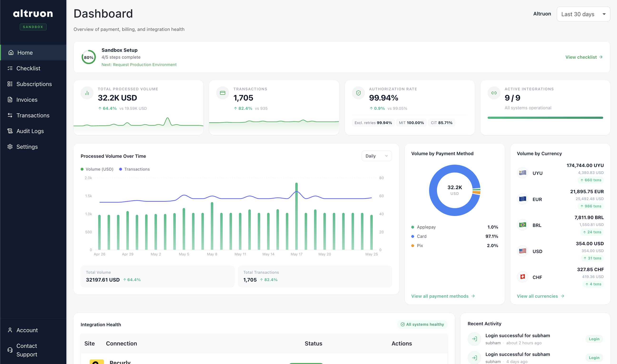Click the USD United States flag icon
The image size is (617, 364).
[x=523, y=251]
